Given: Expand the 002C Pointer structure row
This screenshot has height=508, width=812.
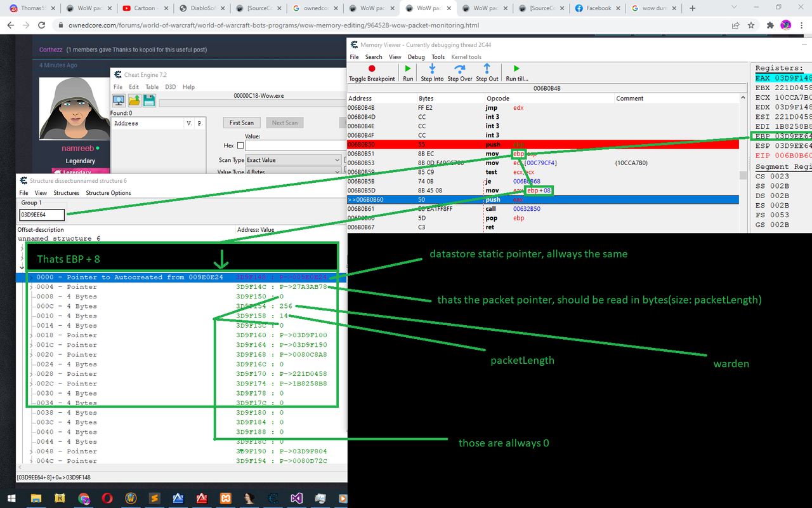Looking at the screenshot, I should point(30,384).
